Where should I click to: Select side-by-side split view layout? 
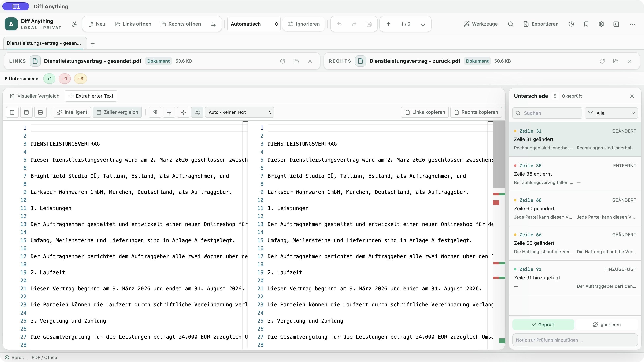12,112
